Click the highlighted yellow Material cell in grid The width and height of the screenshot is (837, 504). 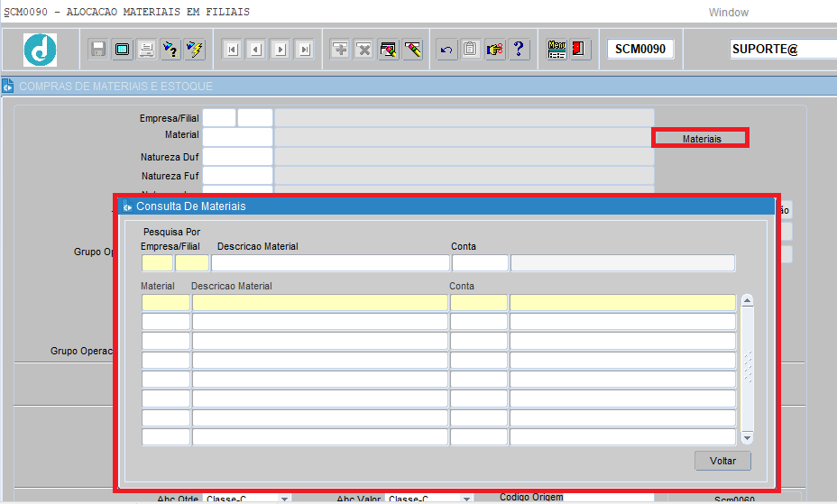[165, 302]
